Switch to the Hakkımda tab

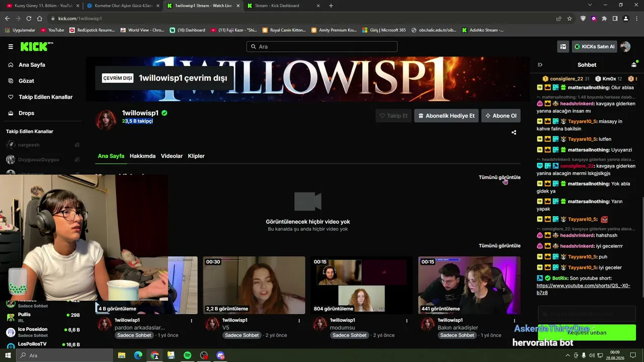142,156
